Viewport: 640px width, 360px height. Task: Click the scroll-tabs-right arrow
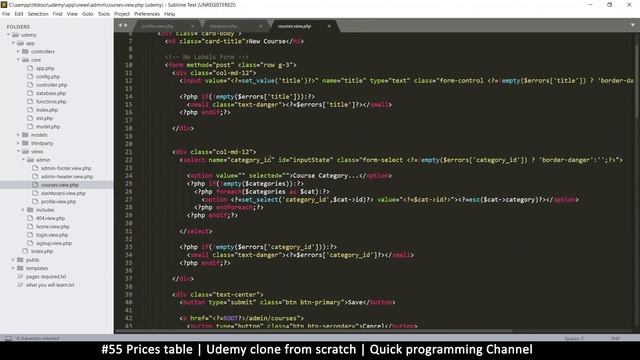click(x=125, y=25)
